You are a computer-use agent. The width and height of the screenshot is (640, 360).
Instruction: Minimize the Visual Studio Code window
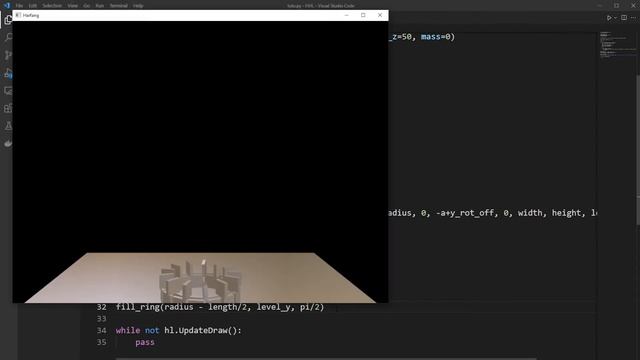599,5
